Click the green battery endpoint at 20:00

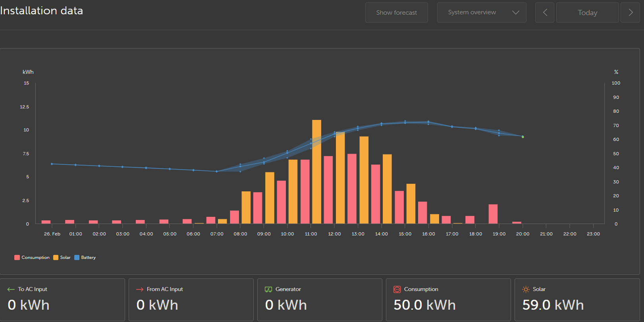523,137
